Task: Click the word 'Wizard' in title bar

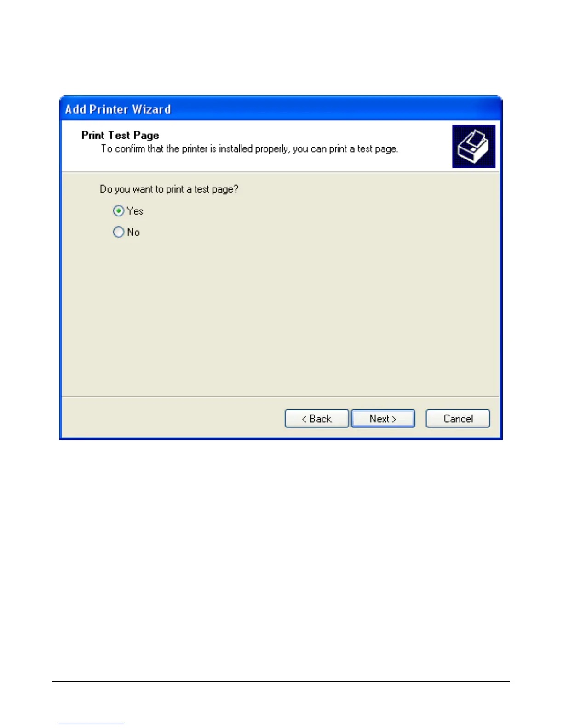Action: click(x=151, y=109)
